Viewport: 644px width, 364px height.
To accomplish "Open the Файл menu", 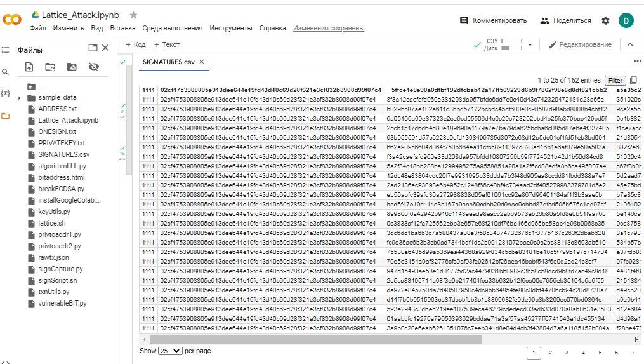I will point(38,28).
